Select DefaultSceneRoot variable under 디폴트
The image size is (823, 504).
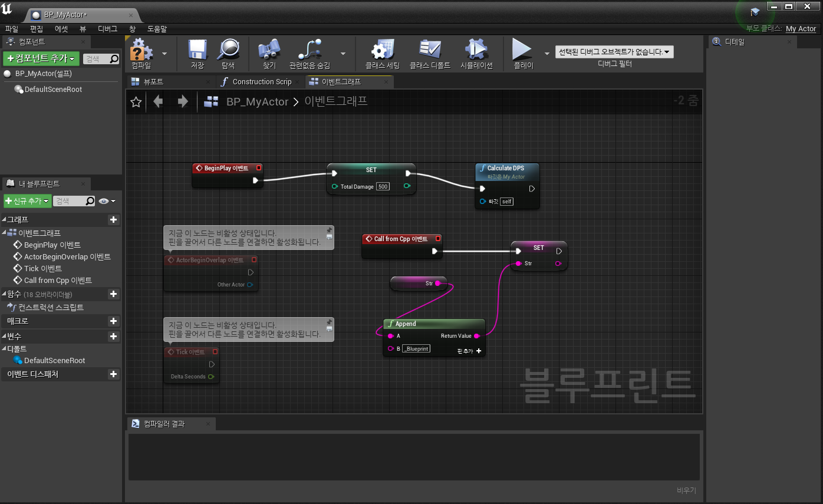tap(49, 360)
